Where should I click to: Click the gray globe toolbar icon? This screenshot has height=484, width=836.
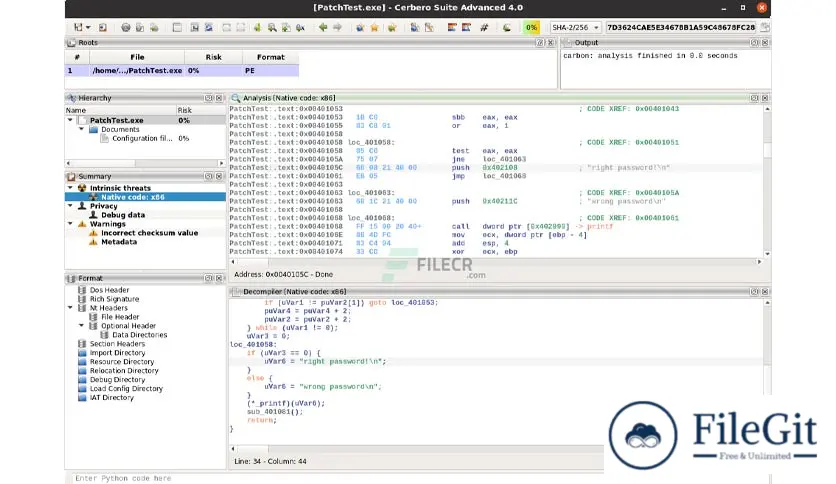click(x=125, y=27)
